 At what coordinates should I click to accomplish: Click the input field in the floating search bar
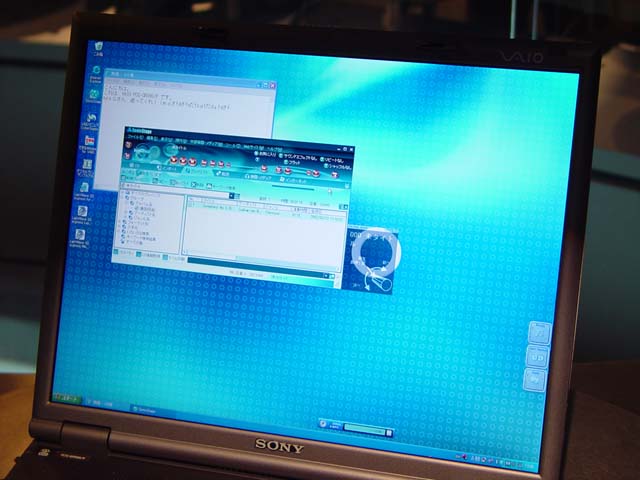coord(364,429)
